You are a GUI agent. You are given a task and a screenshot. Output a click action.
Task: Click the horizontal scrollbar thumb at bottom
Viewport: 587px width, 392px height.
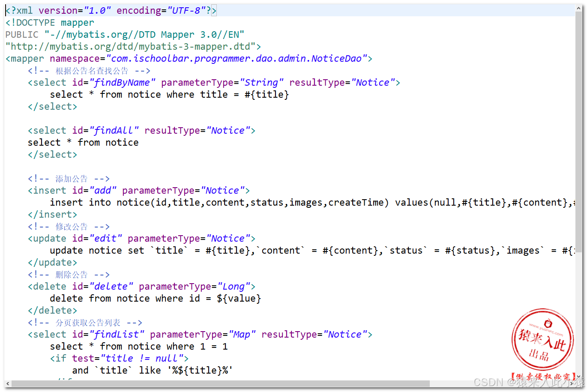tap(221, 384)
